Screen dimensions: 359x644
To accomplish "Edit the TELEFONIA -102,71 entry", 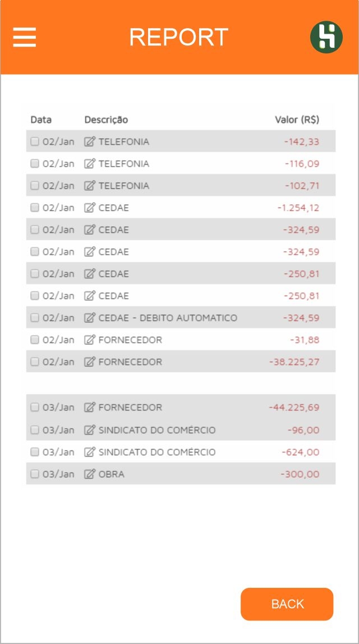I will [90, 186].
